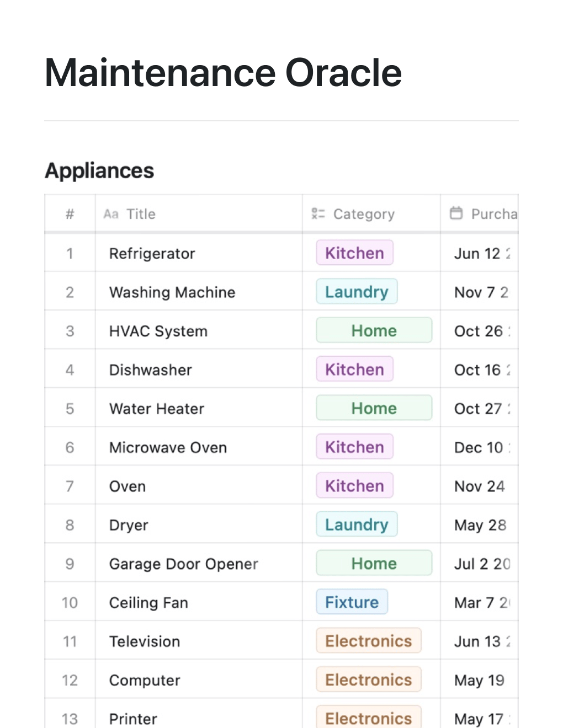Open the Garage Door Opener entry
563x728 pixels.
pyautogui.click(x=183, y=564)
